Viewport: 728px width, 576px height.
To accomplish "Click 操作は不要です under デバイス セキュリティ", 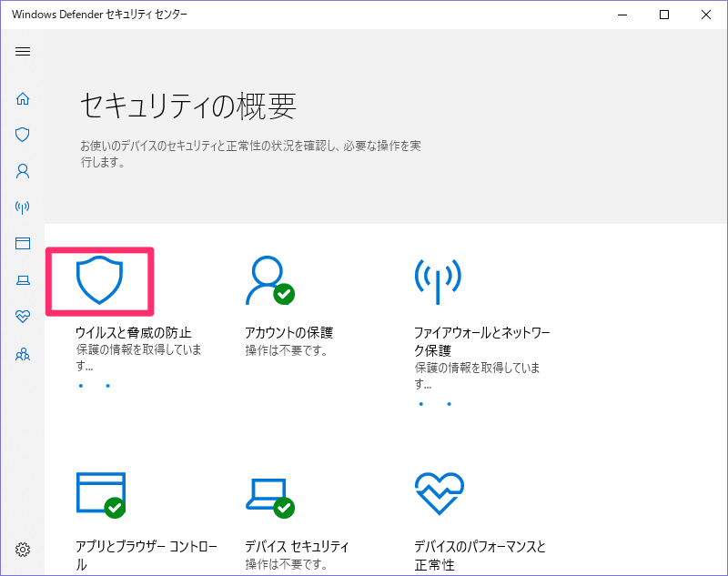I will [286, 564].
